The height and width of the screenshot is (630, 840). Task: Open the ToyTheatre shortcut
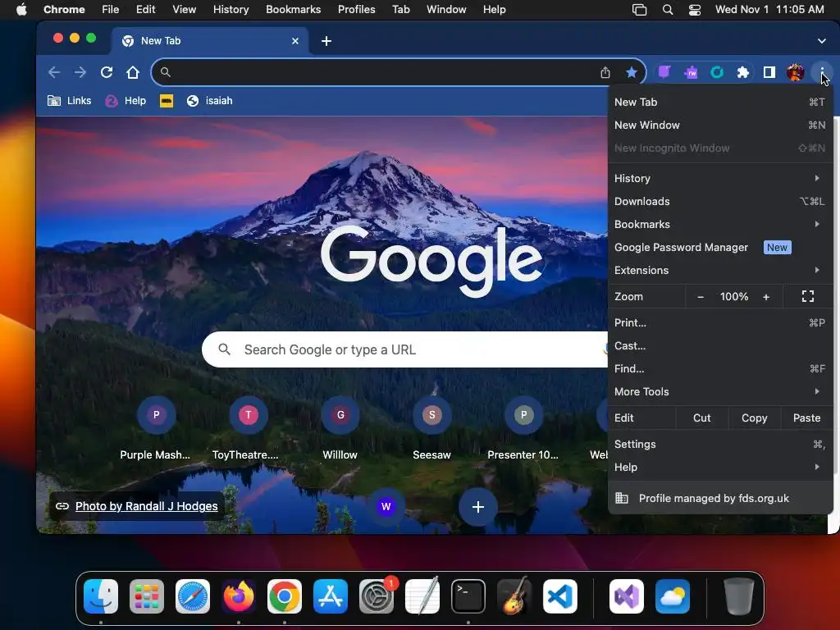coord(246,428)
